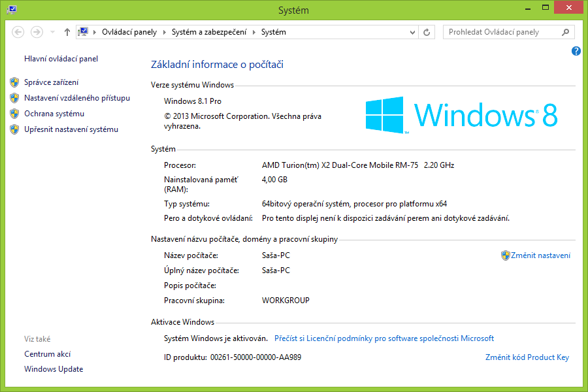Viewport: 588px width, 392px height.
Task: Go back with the Back arrow button
Action: coord(18,32)
